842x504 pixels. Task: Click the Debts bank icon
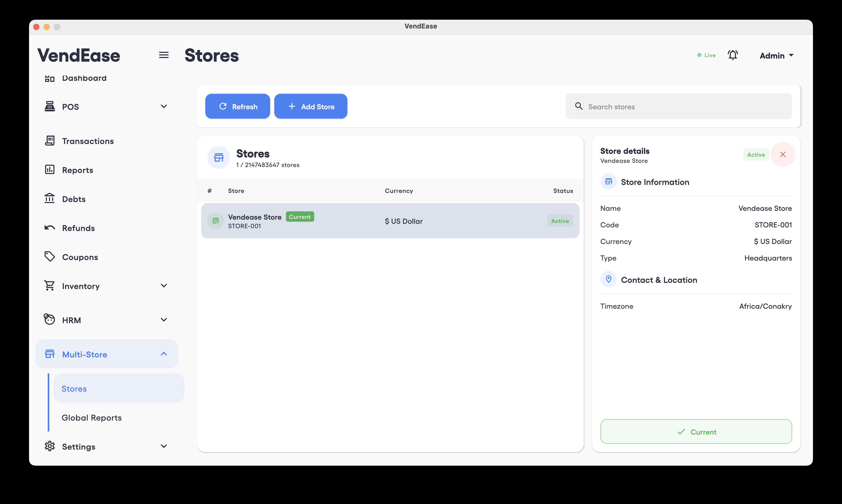click(x=50, y=198)
